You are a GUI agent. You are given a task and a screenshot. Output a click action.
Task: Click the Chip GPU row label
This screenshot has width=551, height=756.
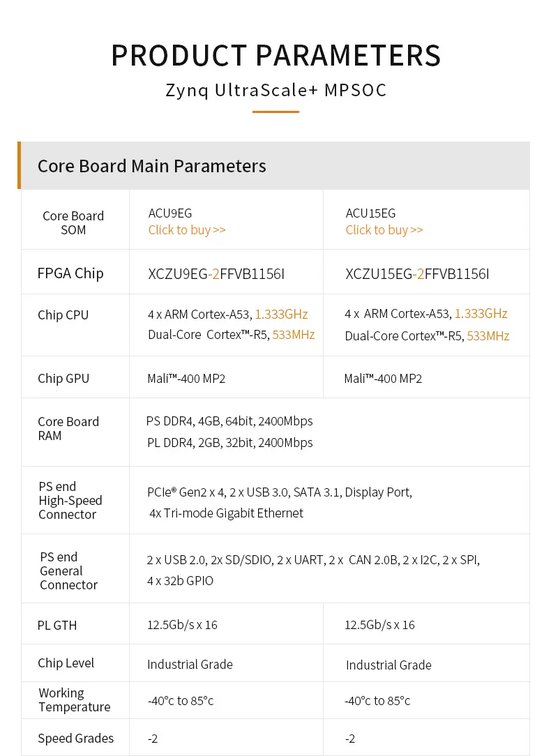point(63,379)
